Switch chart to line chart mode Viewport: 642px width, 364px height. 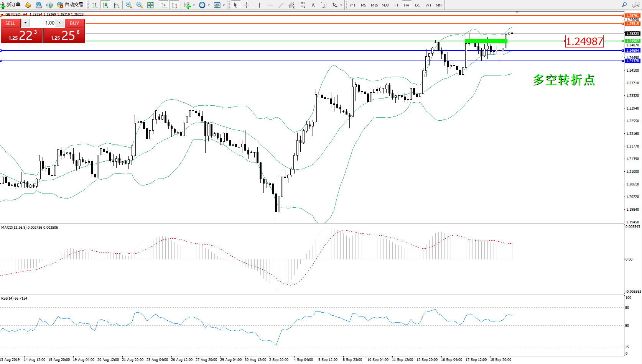[x=116, y=5]
